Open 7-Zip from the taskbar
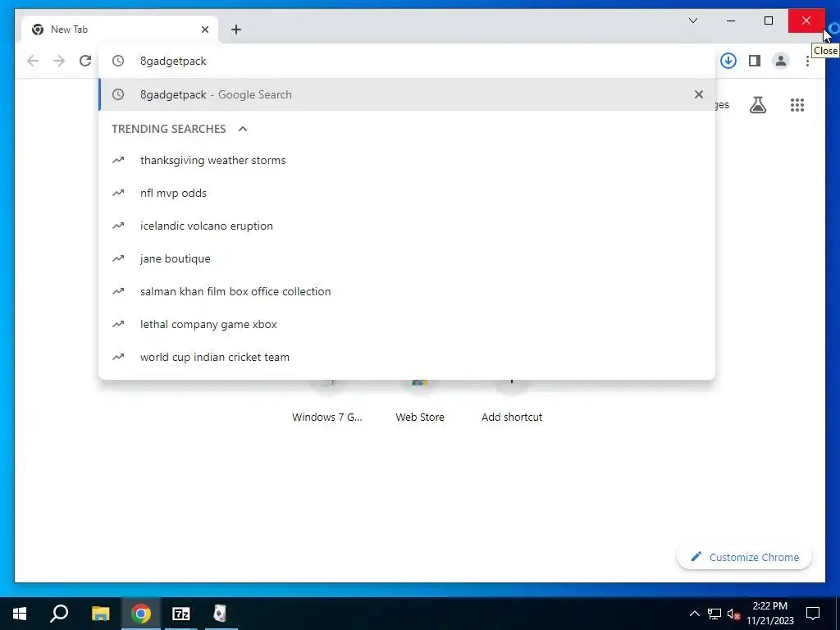 point(181,614)
